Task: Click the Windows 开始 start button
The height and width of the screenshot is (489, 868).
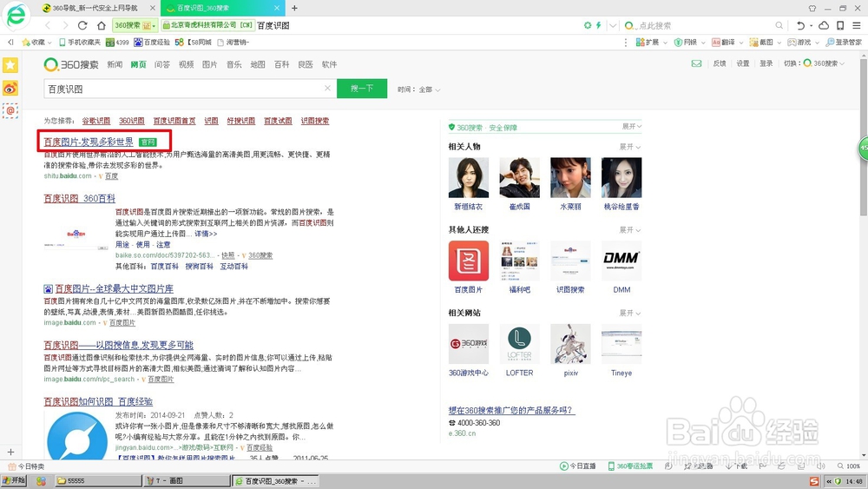Action: tap(14, 480)
